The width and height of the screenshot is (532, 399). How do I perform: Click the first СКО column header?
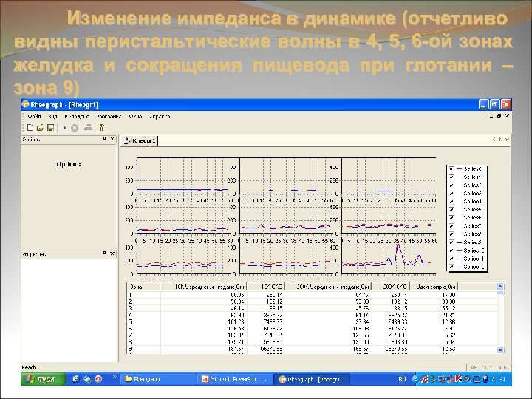pos(266,287)
